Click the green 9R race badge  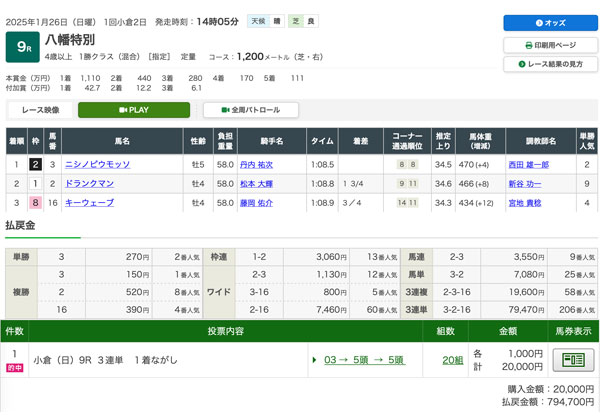(x=21, y=47)
